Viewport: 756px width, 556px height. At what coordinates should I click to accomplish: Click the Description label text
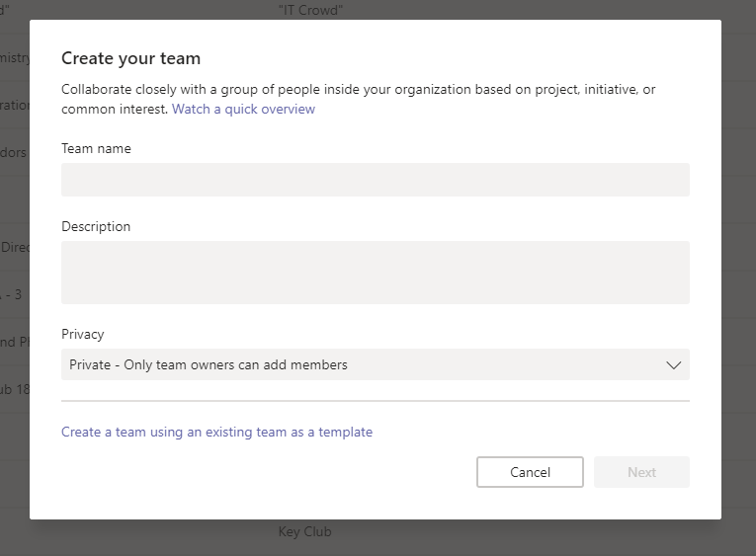(x=96, y=226)
